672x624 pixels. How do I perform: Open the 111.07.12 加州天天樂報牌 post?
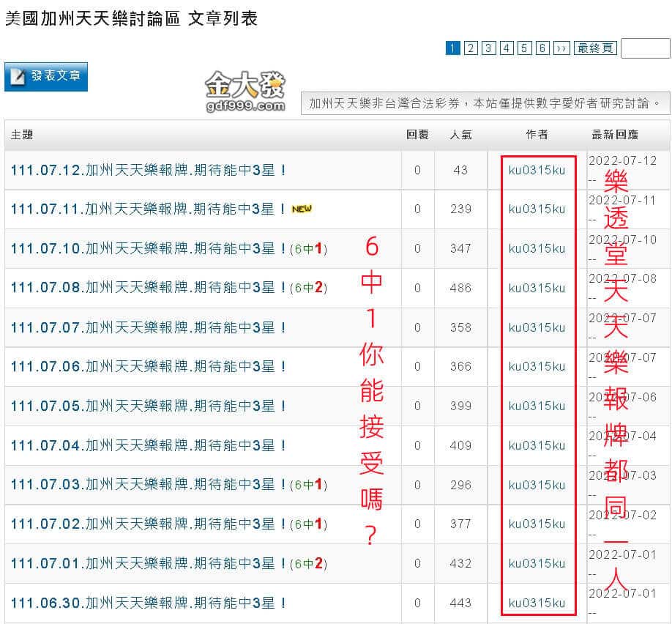(148, 170)
